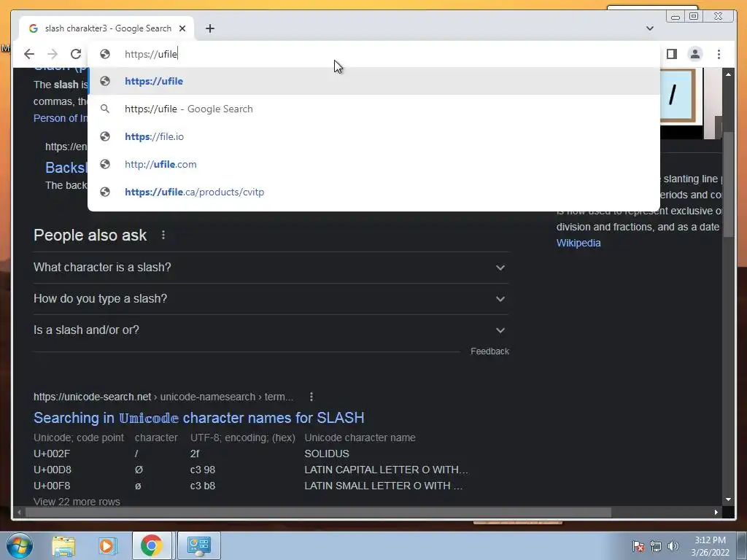Open a new tab with plus button

(x=209, y=28)
